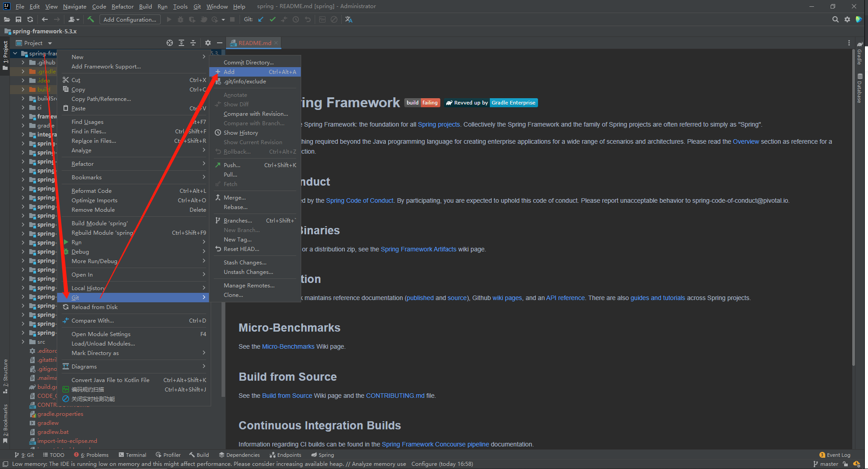This screenshot has width=868, height=469.
Task: Click the Git commit checkmark icon
Action: coord(272,19)
